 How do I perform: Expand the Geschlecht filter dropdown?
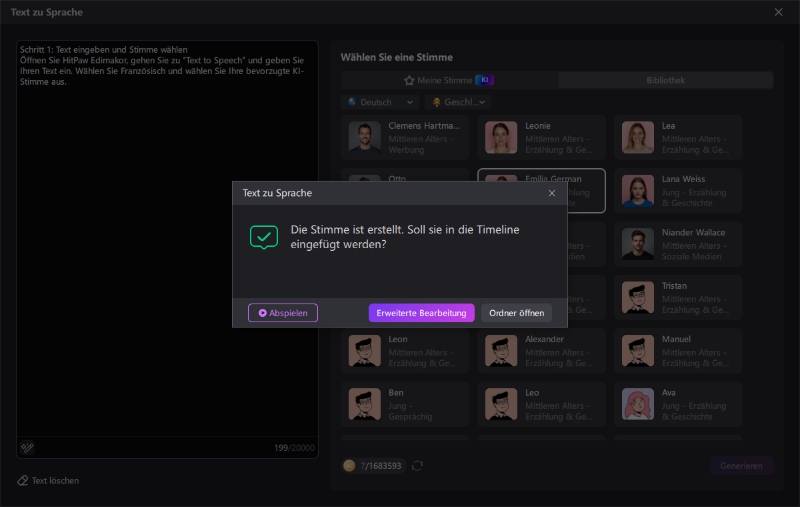[459, 102]
